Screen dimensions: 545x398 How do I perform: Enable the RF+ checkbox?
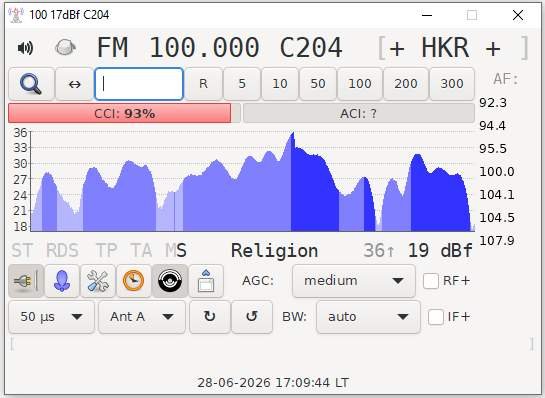[x=431, y=281]
